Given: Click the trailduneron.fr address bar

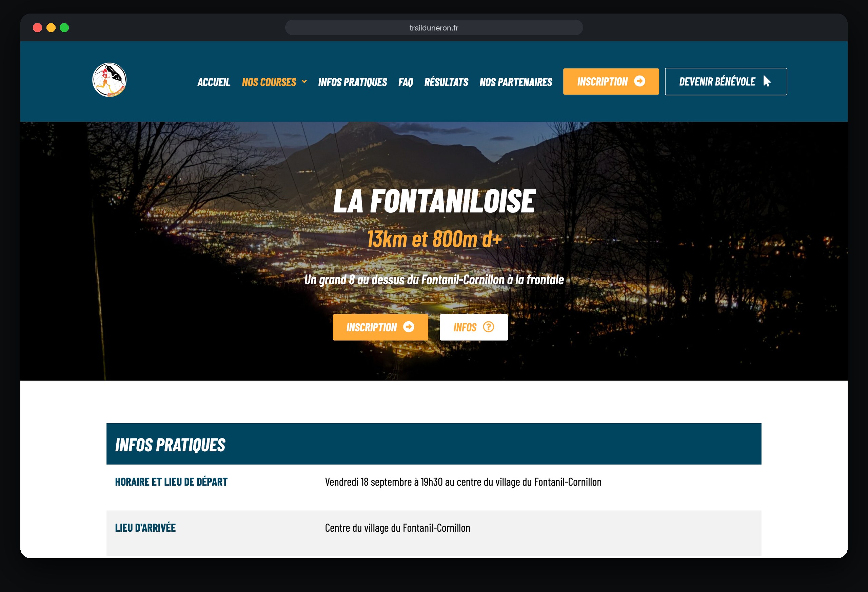Looking at the screenshot, I should tap(434, 28).
